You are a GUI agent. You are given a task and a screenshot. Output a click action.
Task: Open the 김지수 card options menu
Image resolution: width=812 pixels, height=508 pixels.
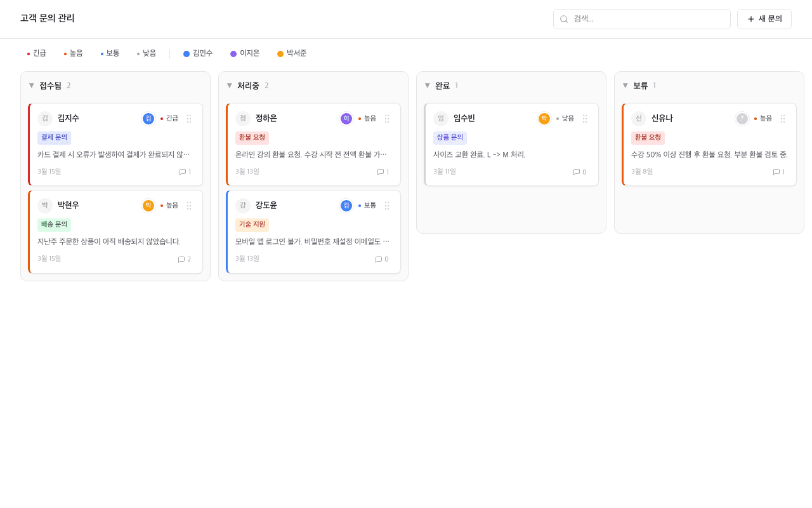coord(189,118)
